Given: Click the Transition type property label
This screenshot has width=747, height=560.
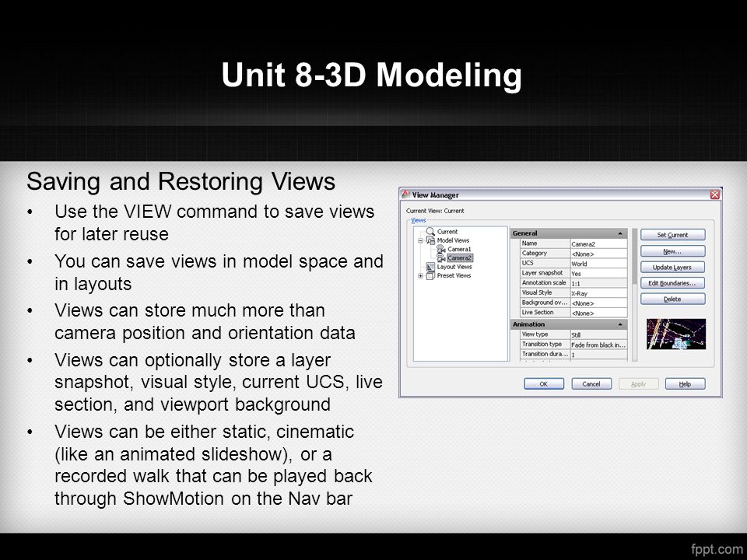Looking at the screenshot, I should coord(542,344).
